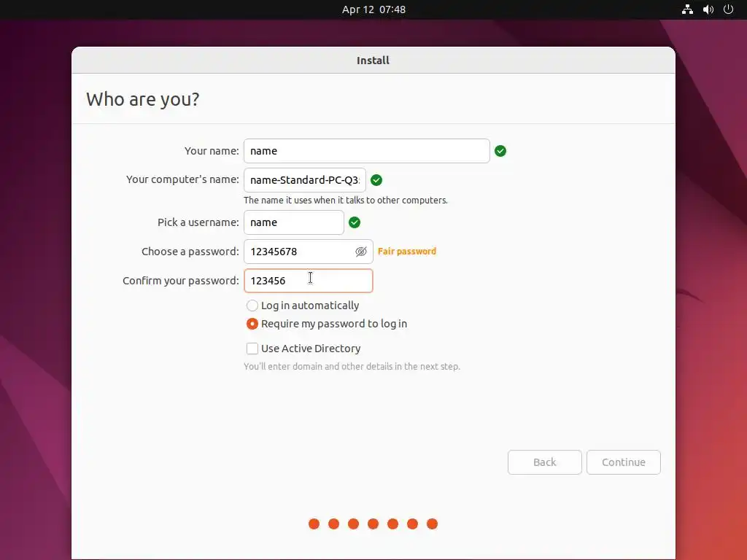This screenshot has width=747, height=560.
Task: Click the Install window title
Action: coord(373,61)
